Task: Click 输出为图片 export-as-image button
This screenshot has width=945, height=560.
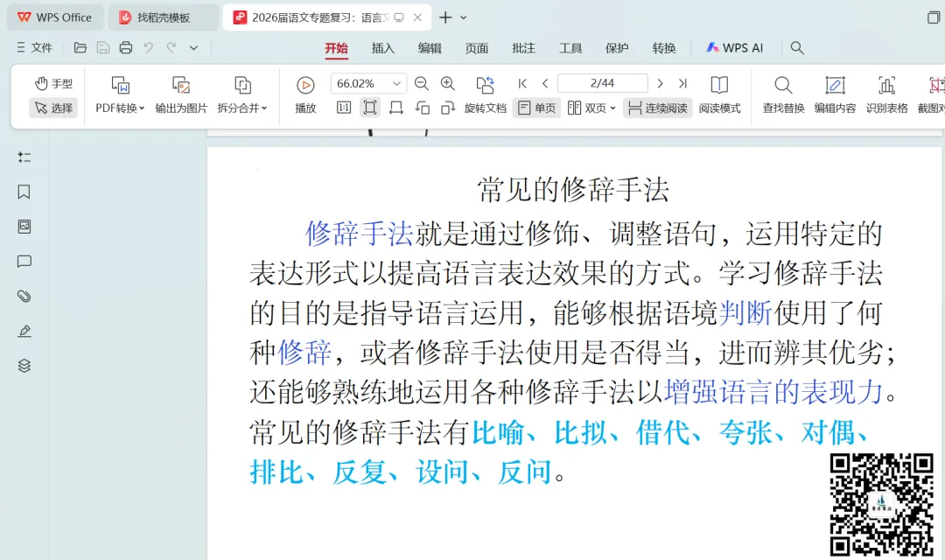Action: coord(181,94)
